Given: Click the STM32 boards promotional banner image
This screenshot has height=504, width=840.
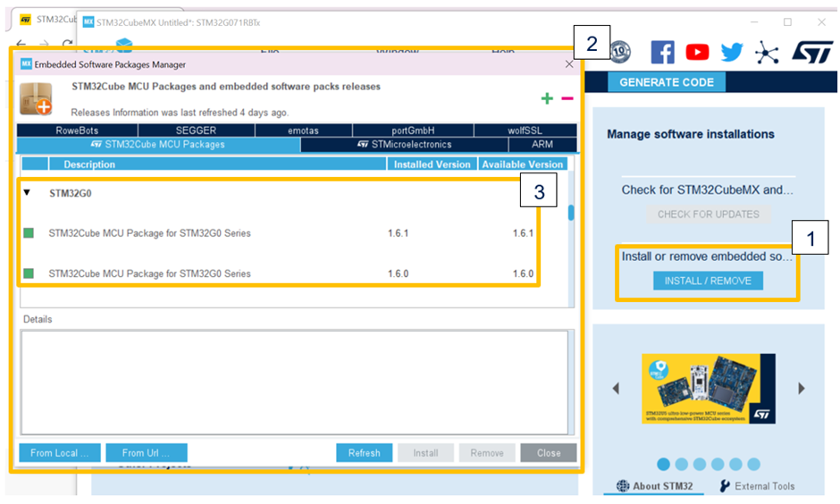Looking at the screenshot, I should (709, 389).
